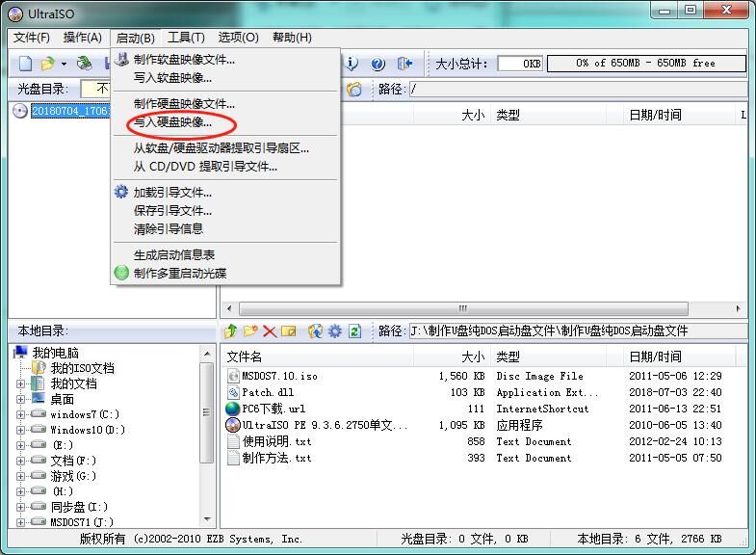756x555 pixels.
Task: Click the Open CD/DVD toolbar icon
Action: pos(85,64)
